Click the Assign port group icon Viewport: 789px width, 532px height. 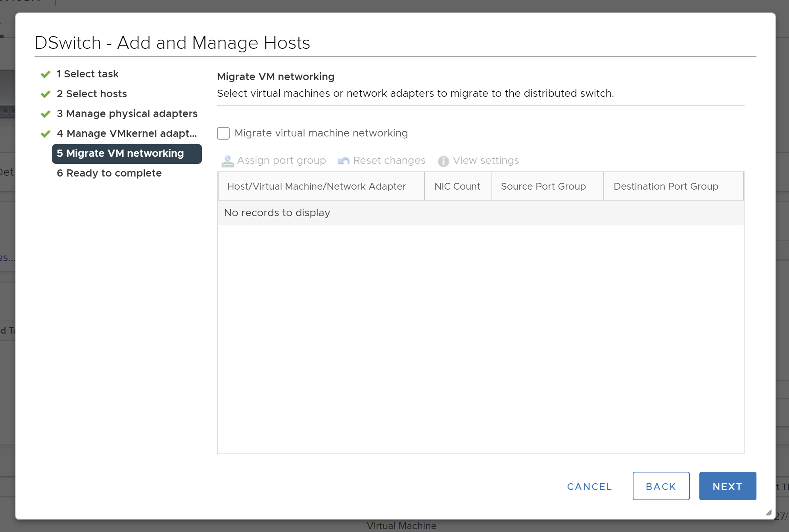coord(227,161)
